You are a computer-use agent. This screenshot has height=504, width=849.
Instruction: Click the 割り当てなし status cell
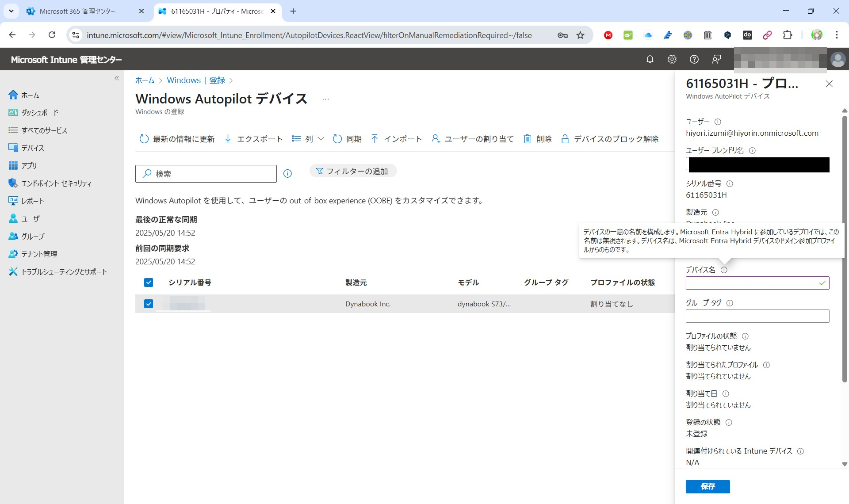(x=612, y=304)
